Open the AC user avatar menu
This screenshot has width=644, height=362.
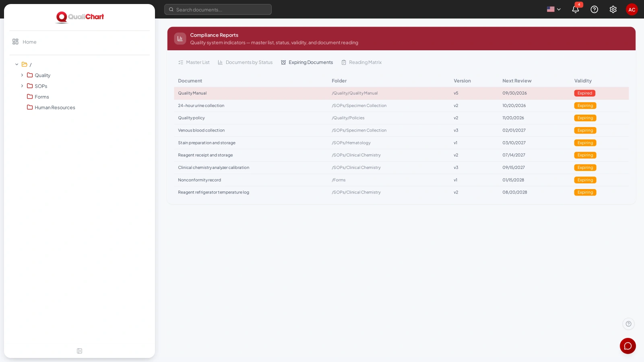coord(632,9)
